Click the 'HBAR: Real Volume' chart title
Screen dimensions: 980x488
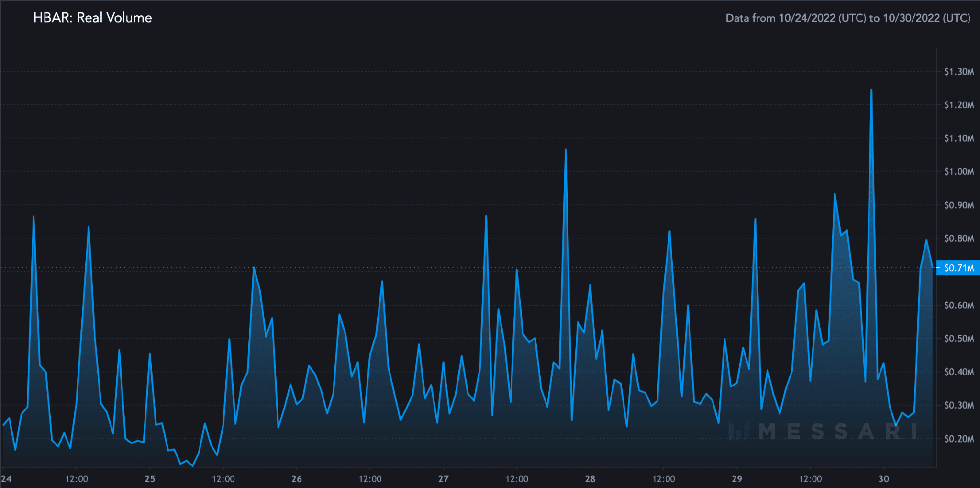92,18
